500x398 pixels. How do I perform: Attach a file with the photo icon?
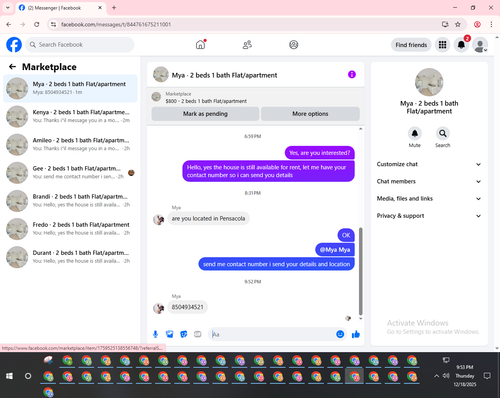(x=170, y=334)
